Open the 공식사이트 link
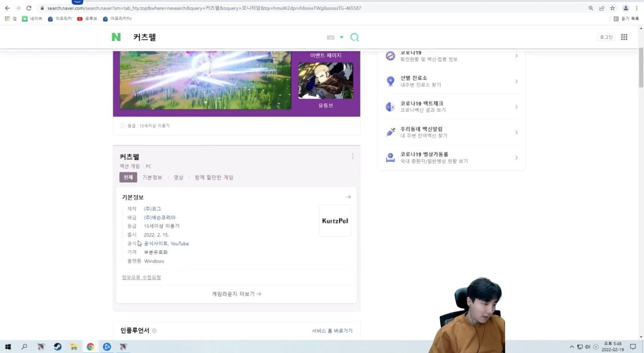 (156, 243)
